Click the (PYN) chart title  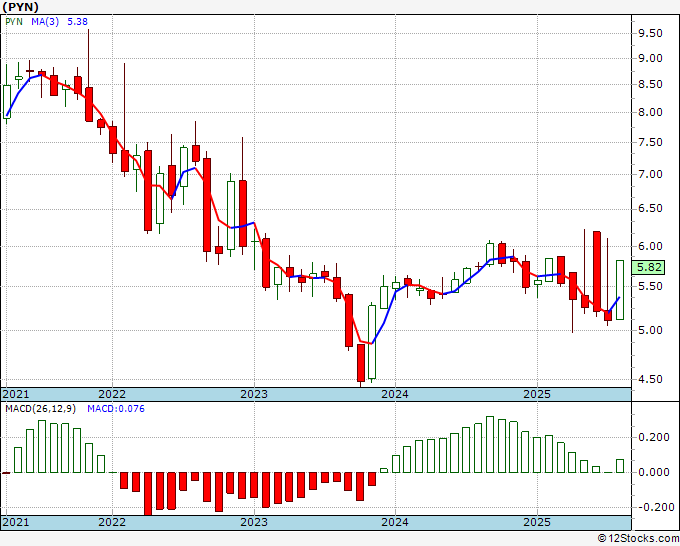20,7
